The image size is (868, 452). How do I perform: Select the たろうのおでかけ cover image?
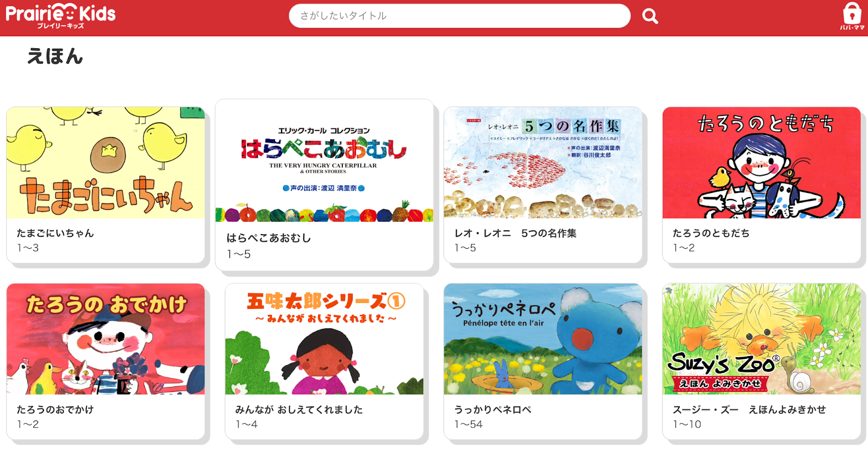(x=106, y=339)
